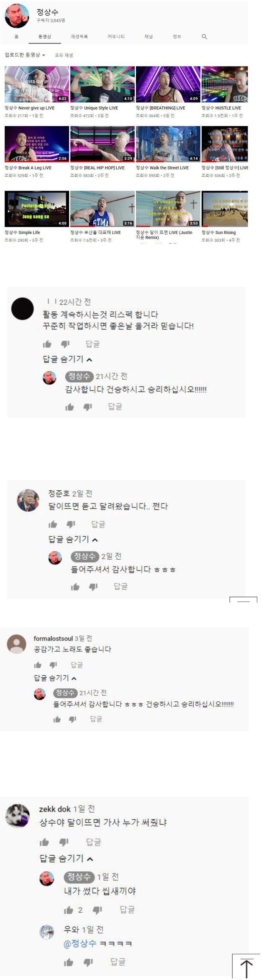Image resolution: width=262 pixels, height=980 pixels.
Task: Dislike the 22시간 전 top comment
Action: [65, 344]
